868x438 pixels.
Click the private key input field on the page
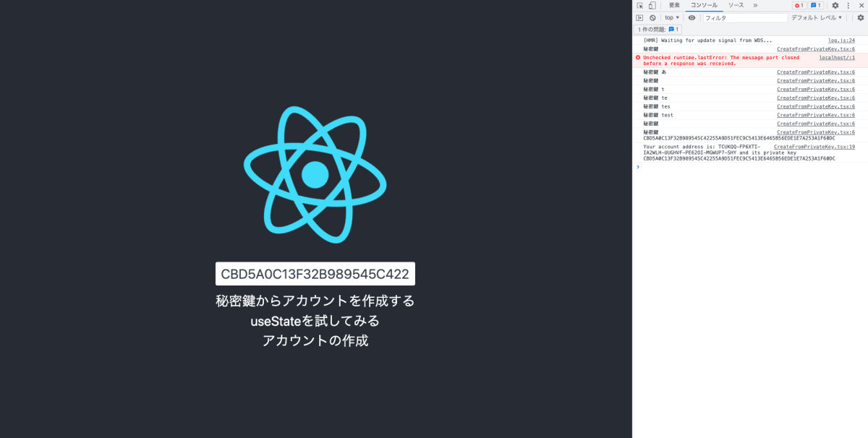(x=315, y=274)
